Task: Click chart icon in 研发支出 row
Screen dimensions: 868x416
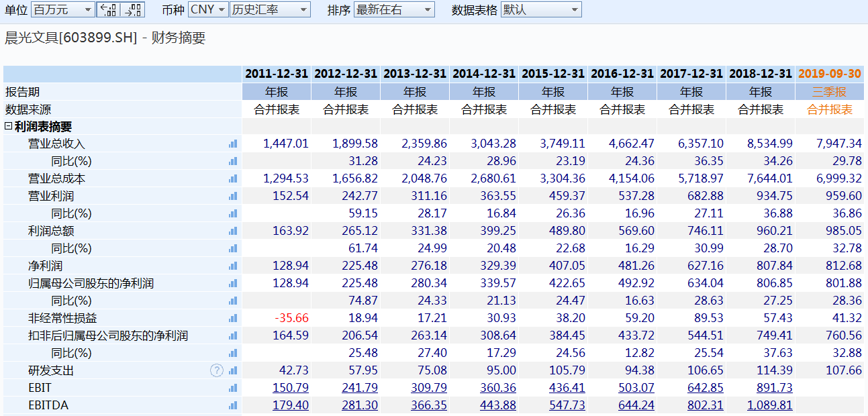Action: click(x=233, y=370)
